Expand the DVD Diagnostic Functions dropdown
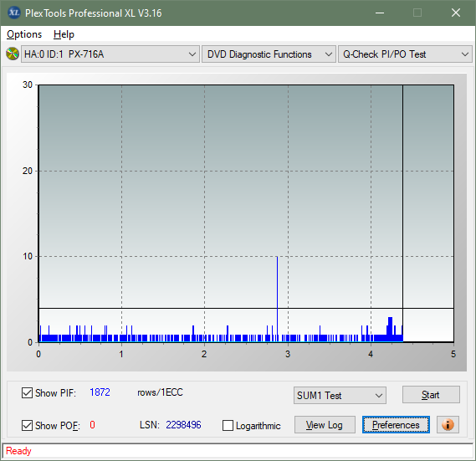The image size is (476, 461). pyautogui.click(x=269, y=54)
